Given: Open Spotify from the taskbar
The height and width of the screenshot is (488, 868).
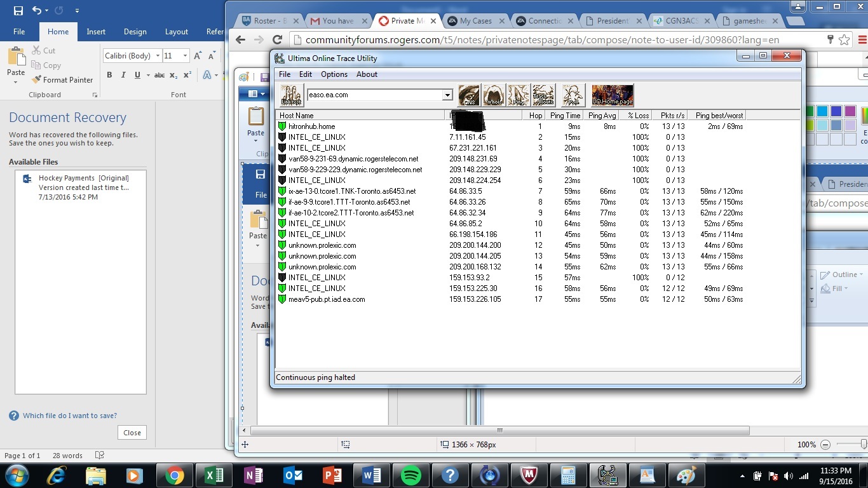Looking at the screenshot, I should coord(411,475).
